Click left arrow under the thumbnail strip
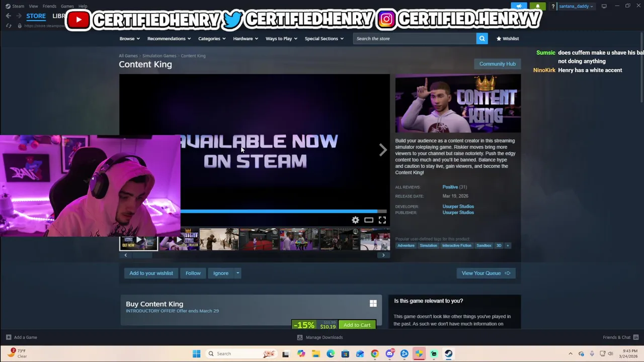 125,255
